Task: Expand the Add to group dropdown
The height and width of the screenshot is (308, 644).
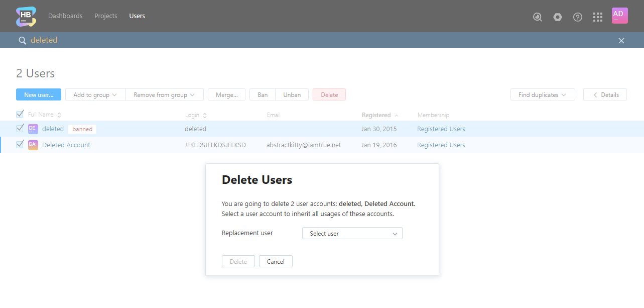Action: tap(95, 94)
